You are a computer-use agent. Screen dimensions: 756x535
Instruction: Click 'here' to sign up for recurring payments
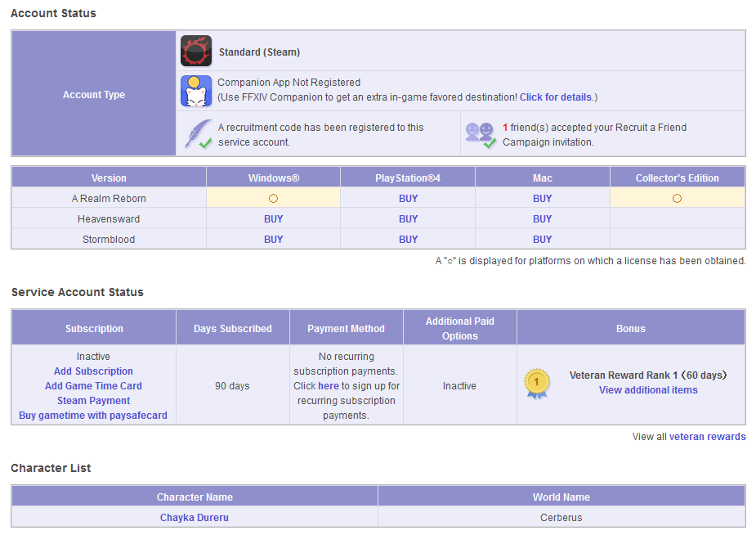point(329,386)
